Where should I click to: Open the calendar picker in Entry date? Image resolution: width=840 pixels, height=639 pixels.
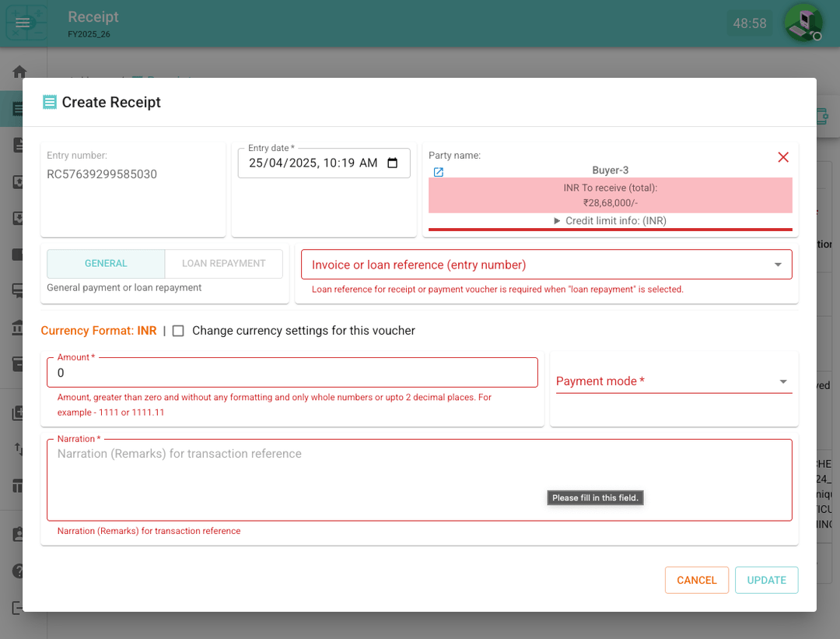pyautogui.click(x=393, y=163)
